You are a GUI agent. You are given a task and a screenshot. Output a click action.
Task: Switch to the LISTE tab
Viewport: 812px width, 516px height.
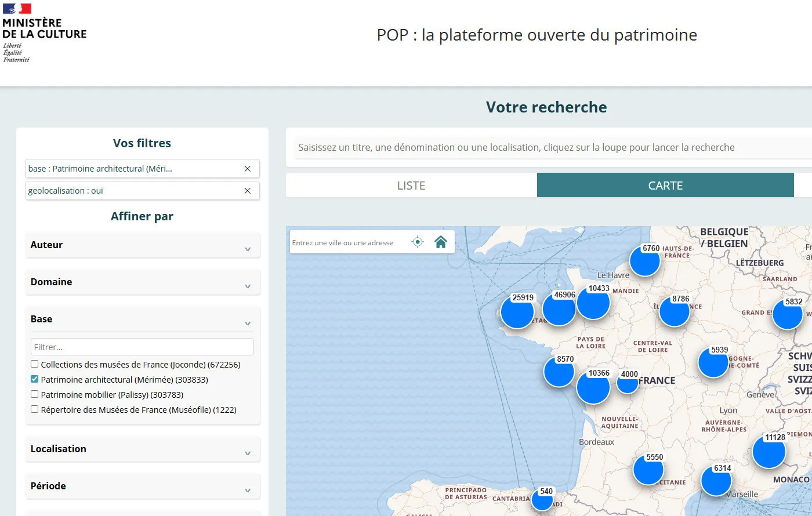coord(411,186)
